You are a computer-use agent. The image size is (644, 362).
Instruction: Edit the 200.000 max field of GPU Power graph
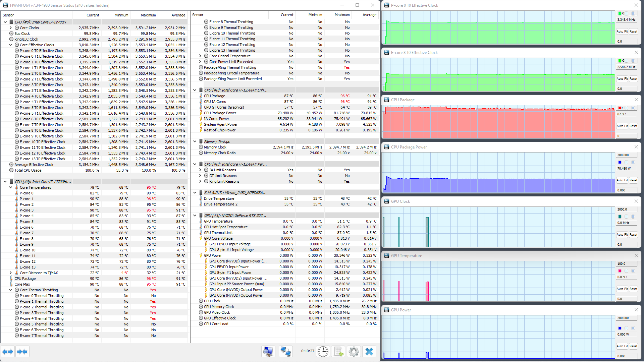(x=626, y=318)
